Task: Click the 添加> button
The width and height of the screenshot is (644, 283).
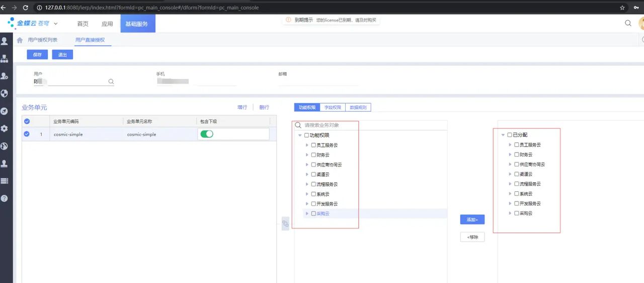Action: coord(472,220)
